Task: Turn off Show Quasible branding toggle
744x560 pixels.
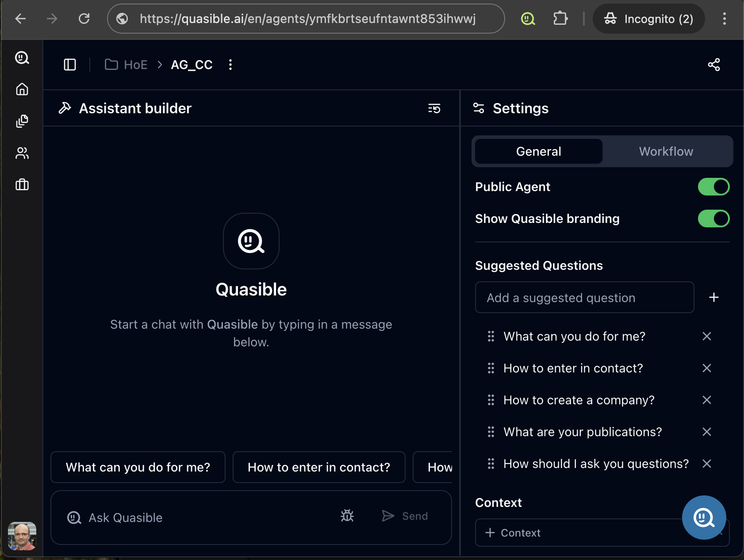Action: tap(713, 219)
